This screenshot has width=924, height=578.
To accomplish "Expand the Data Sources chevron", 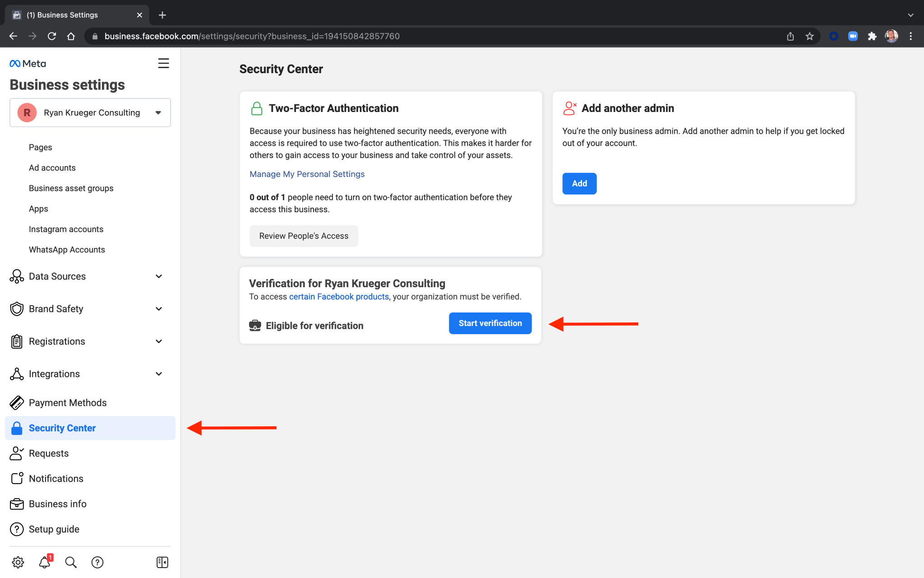I will tap(159, 276).
